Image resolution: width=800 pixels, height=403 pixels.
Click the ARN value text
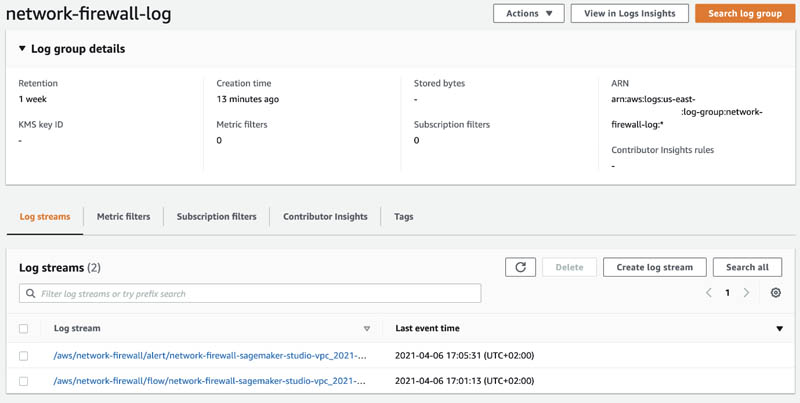[x=687, y=112]
